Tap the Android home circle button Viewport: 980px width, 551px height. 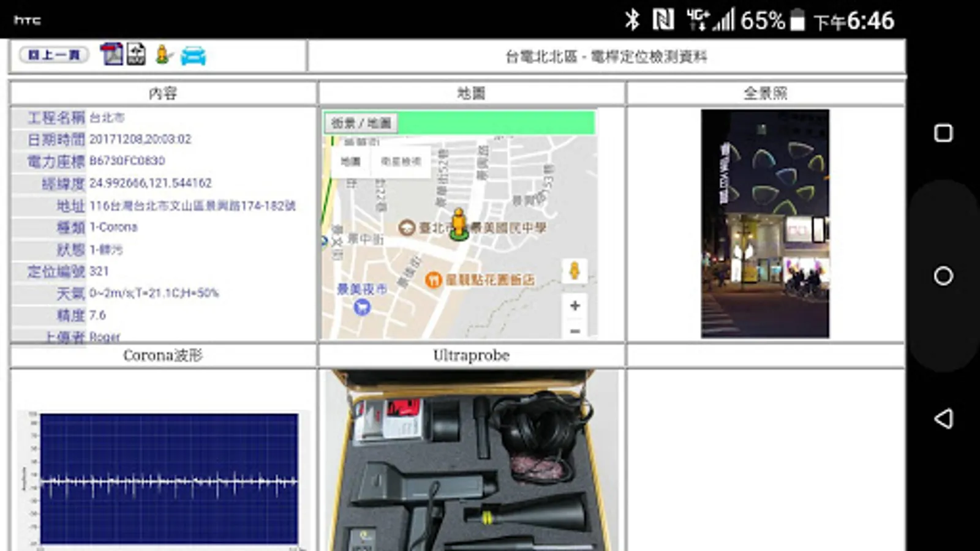point(943,276)
